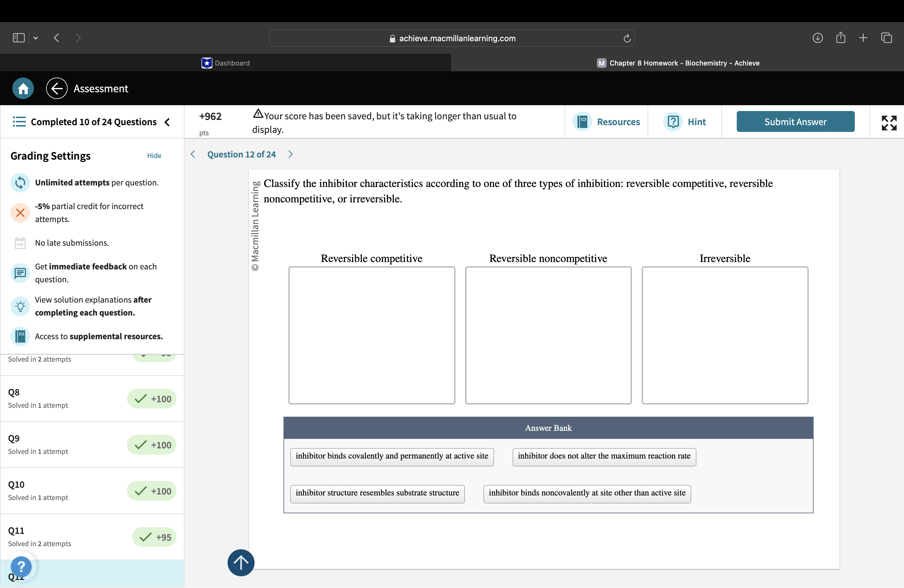The width and height of the screenshot is (904, 588).
Task: Click the question list icon beside Completed
Action: [x=19, y=121]
